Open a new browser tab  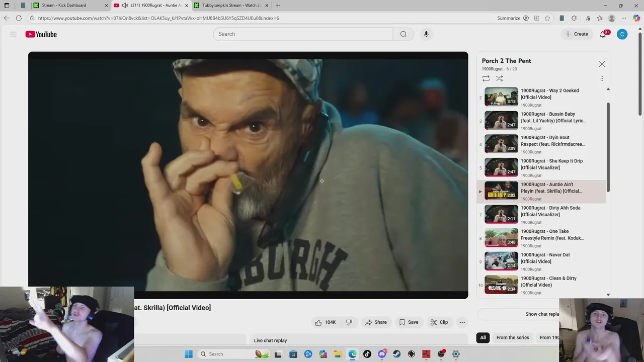tap(278, 6)
